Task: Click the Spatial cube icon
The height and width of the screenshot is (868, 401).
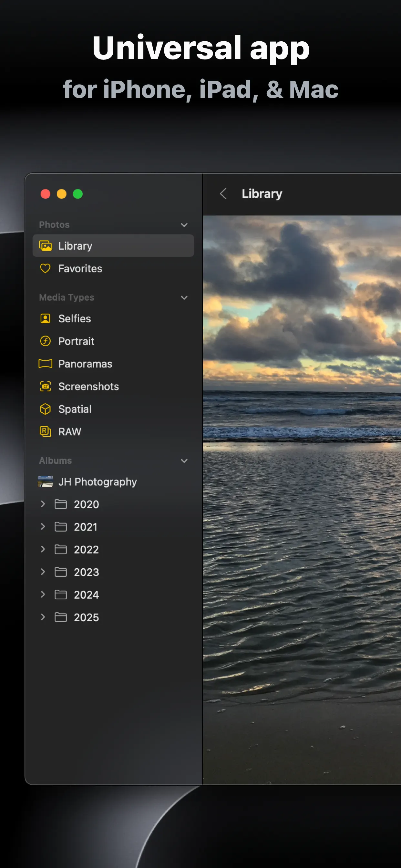Action: (45, 409)
